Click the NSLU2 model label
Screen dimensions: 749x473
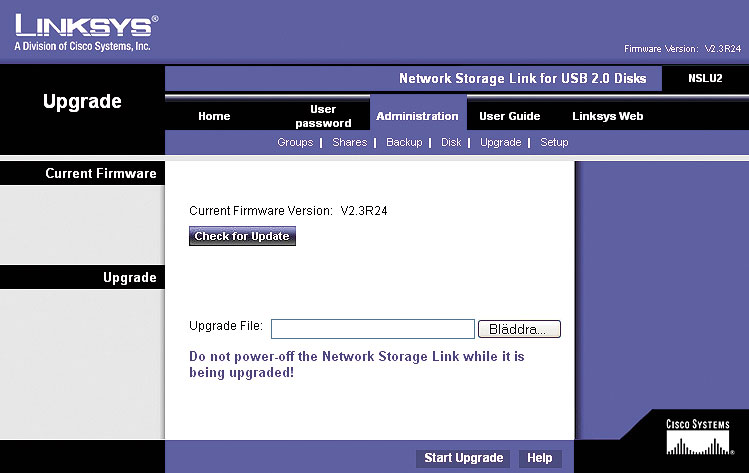pyautogui.click(x=705, y=78)
